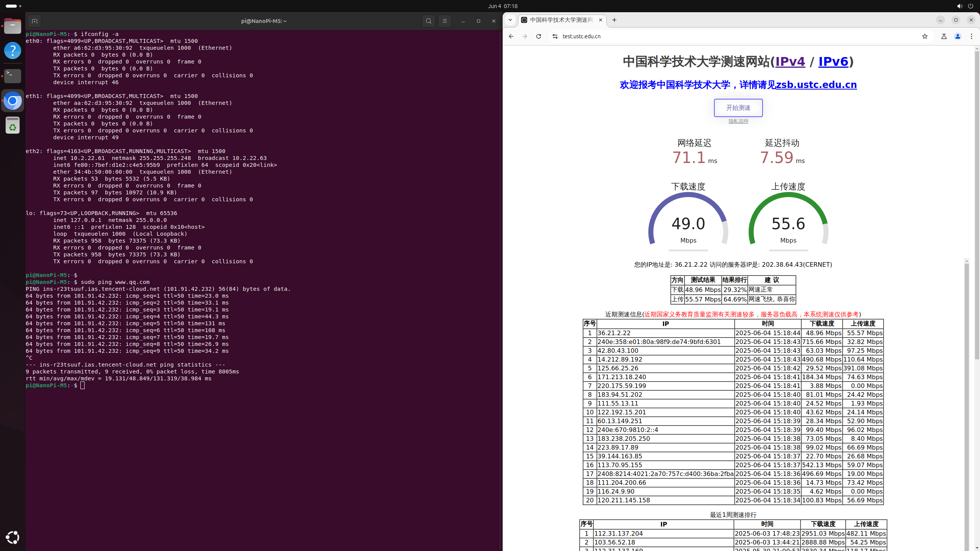Open a new terminal tab via the icon
The width and height of the screenshot is (980, 551).
(x=34, y=21)
